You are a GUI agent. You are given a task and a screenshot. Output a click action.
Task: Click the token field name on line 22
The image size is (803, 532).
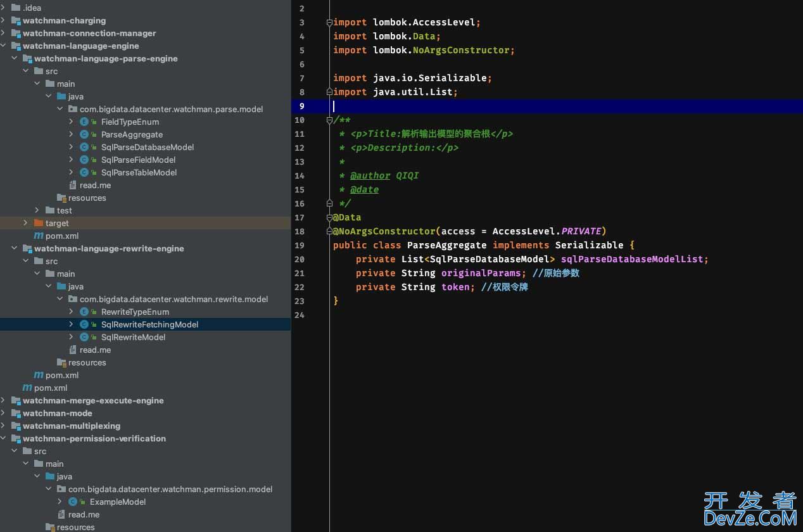tap(455, 287)
